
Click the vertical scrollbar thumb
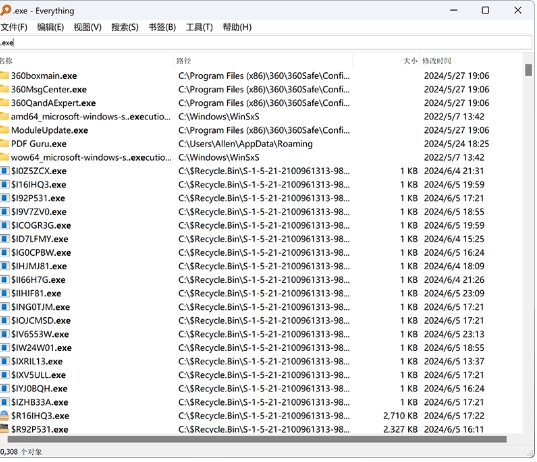point(529,70)
